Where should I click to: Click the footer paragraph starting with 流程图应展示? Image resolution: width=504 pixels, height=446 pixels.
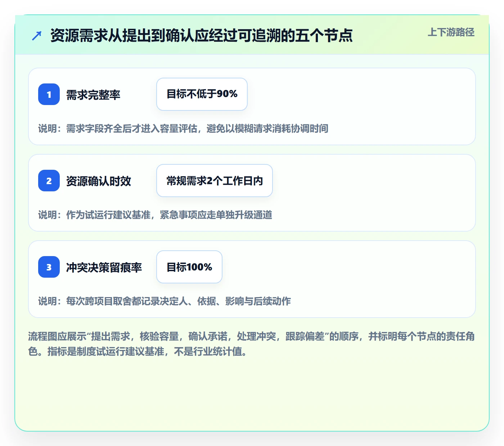pyautogui.click(x=252, y=344)
